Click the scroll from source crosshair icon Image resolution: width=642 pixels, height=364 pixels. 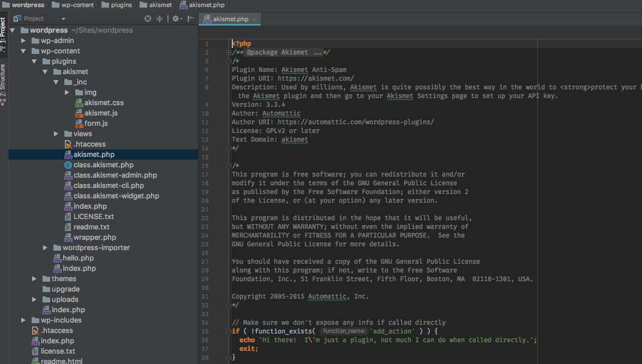point(148,19)
